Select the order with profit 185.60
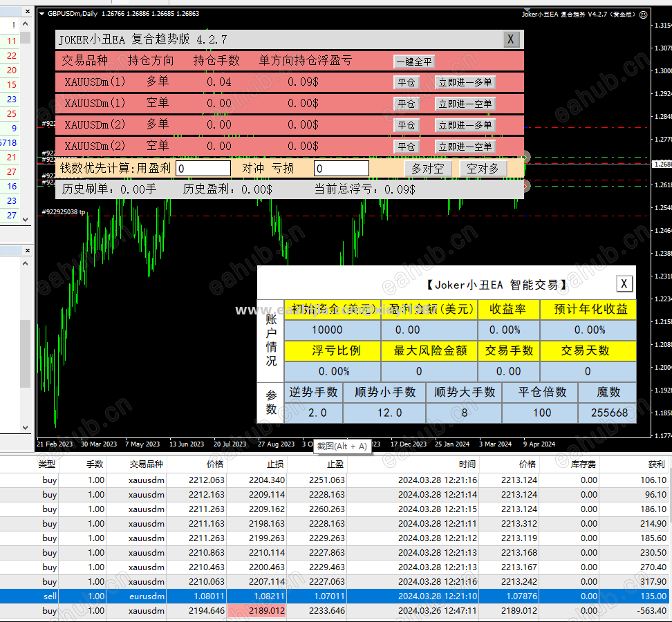Image resolution: width=672 pixels, height=622 pixels. click(x=336, y=538)
